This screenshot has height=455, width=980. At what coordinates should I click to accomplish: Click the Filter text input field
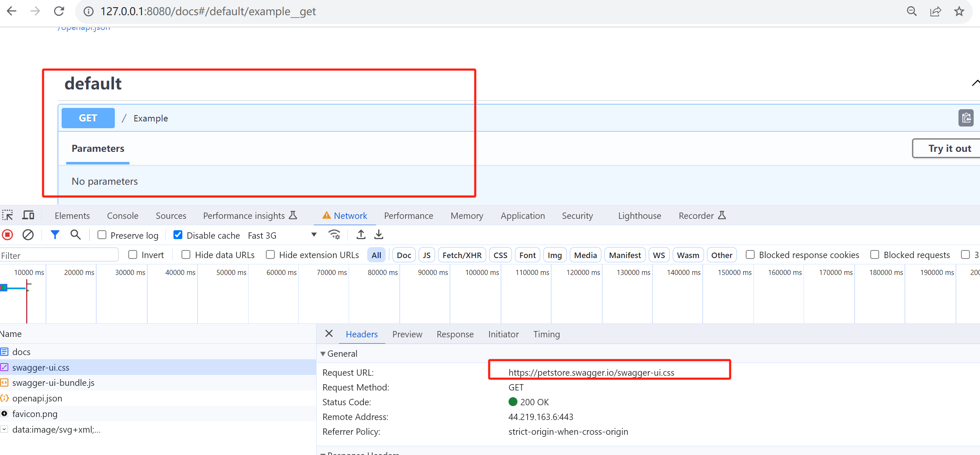click(x=59, y=256)
